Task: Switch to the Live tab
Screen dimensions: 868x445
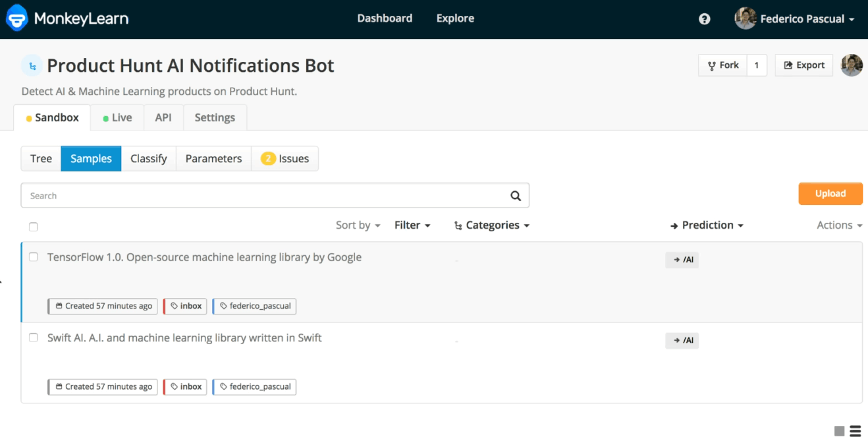Action: coord(117,118)
